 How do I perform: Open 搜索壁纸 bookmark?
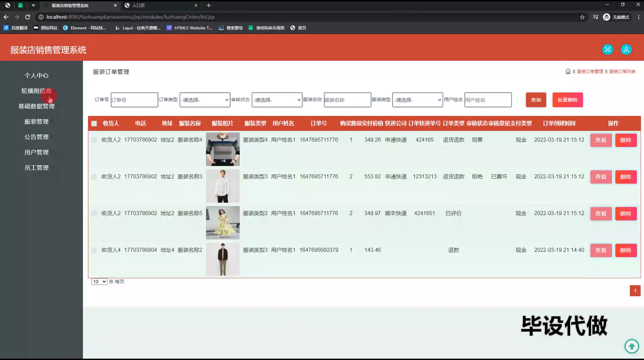coord(231,28)
